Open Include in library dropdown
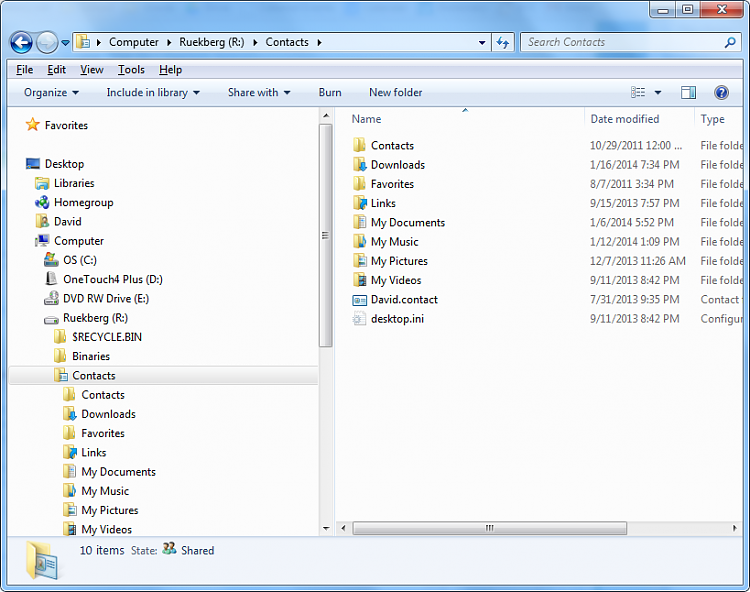 pos(153,92)
